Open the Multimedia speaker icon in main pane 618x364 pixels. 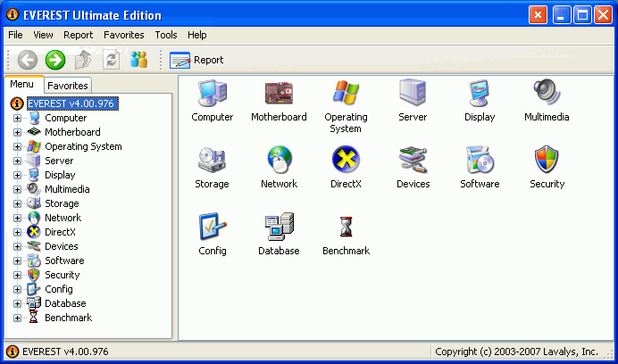click(x=547, y=93)
